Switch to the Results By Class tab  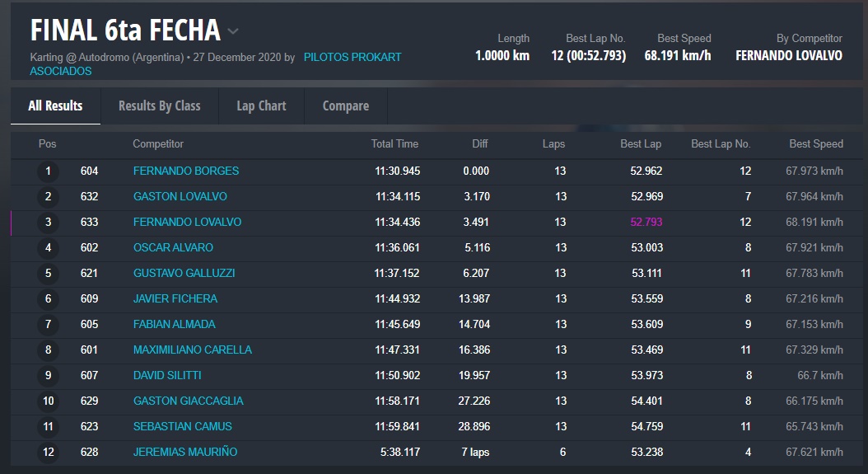[x=159, y=106]
